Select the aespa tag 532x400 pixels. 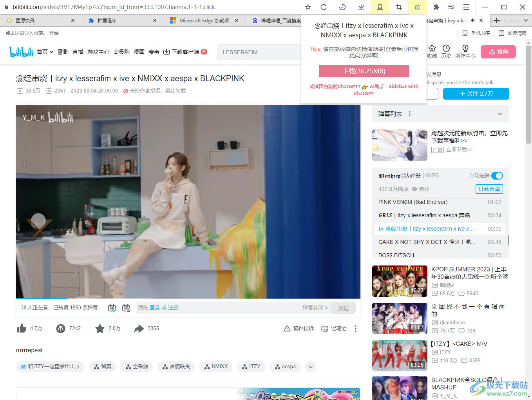point(285,367)
